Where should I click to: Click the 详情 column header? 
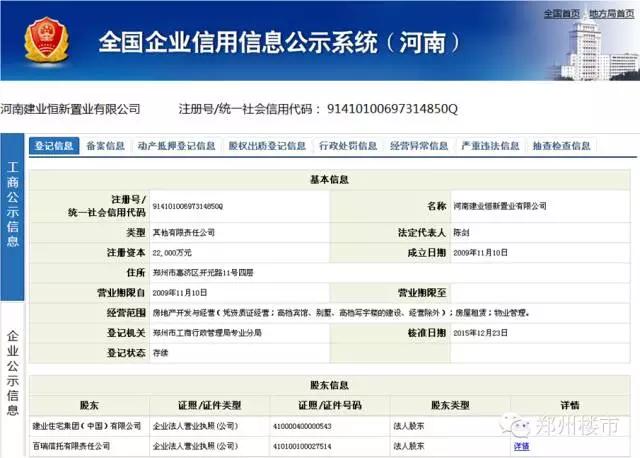(570, 405)
